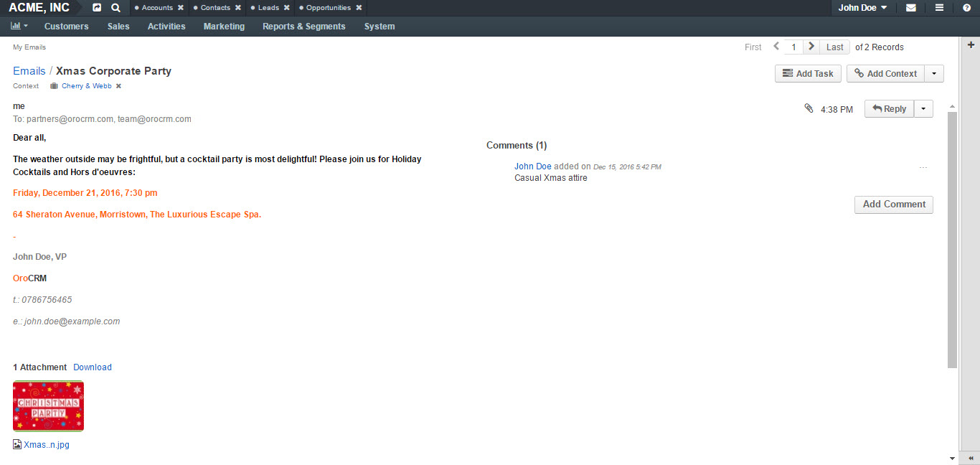
Task: Click the Last record pager button
Action: coord(835,47)
